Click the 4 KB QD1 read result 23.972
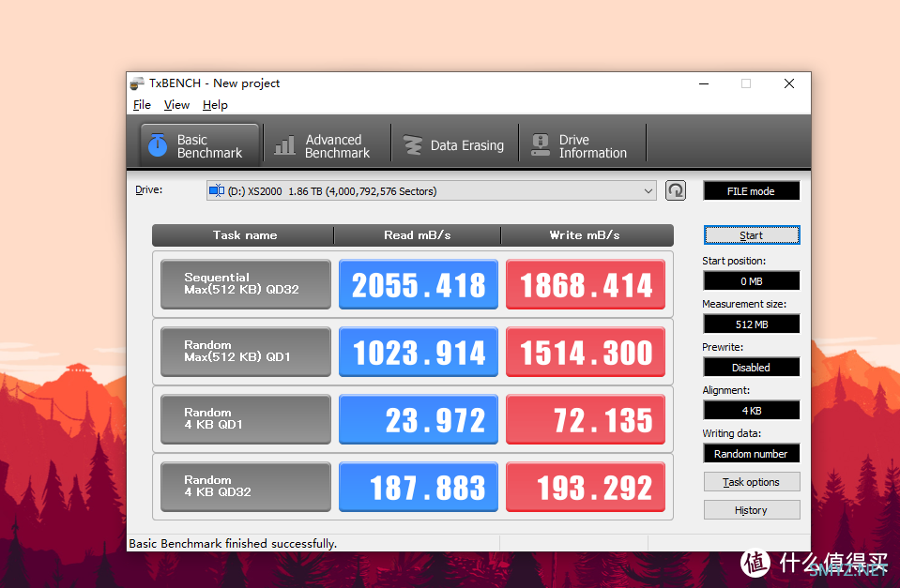The image size is (900, 588). click(419, 419)
